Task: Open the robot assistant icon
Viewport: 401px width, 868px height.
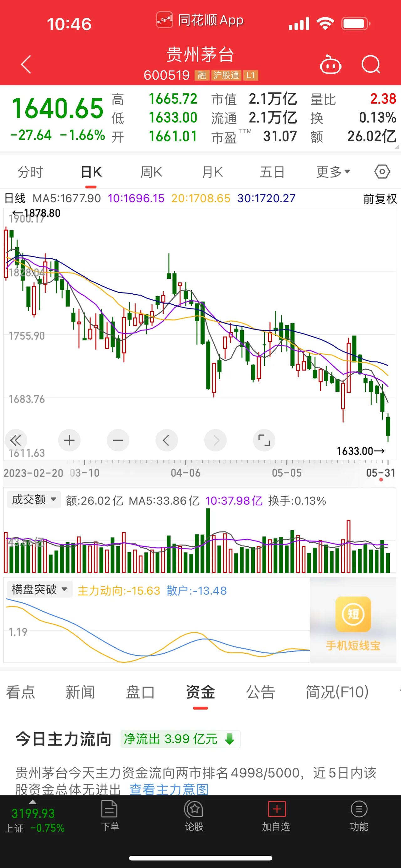Action: pos(330,64)
